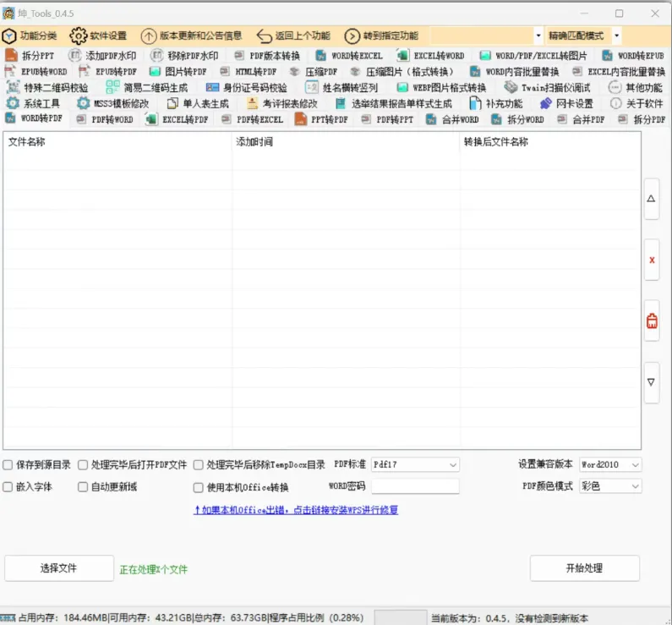This screenshot has height=625, width=672.
Task: Switch to WORD转PDF tab
Action: 35,118
